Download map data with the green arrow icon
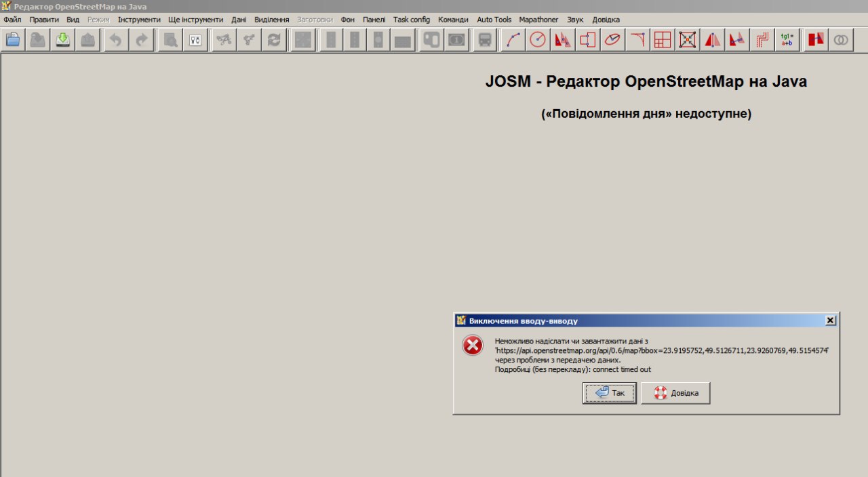The image size is (868, 477). [63, 40]
